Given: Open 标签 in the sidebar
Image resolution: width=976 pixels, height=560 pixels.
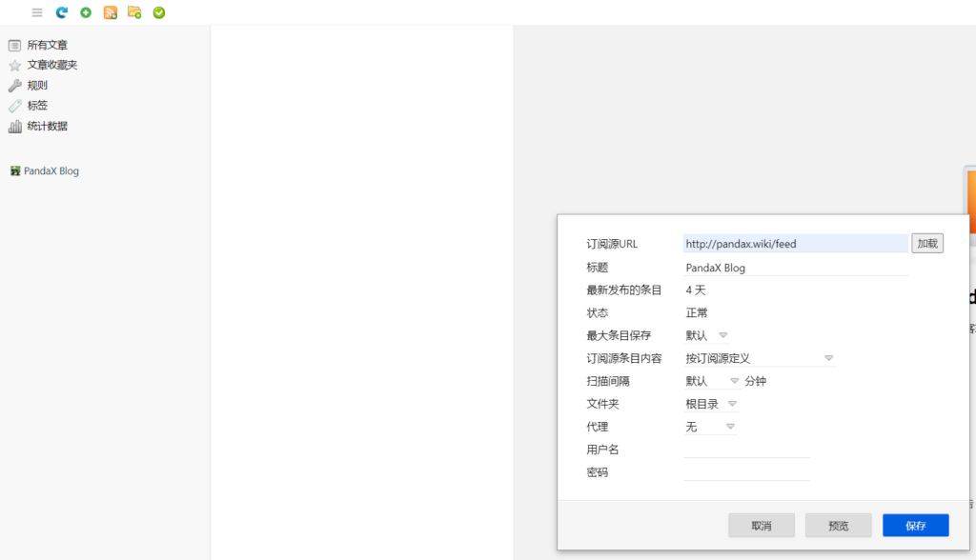Looking at the screenshot, I should tap(37, 105).
